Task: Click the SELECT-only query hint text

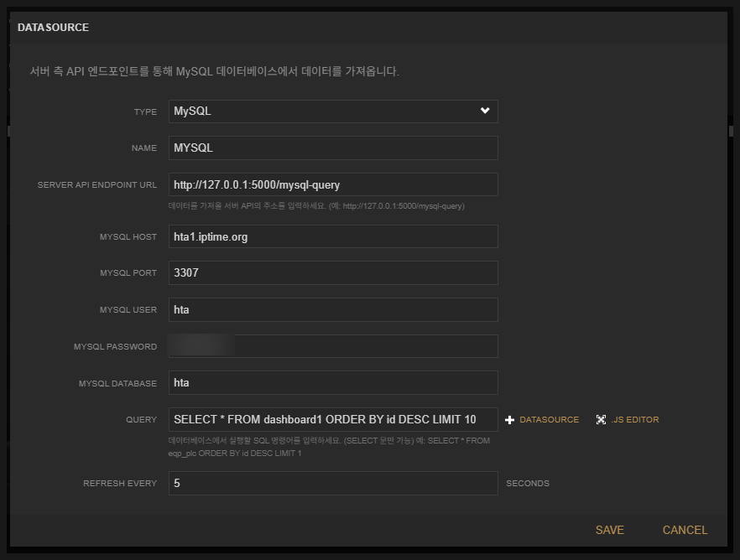Action: click(x=329, y=447)
